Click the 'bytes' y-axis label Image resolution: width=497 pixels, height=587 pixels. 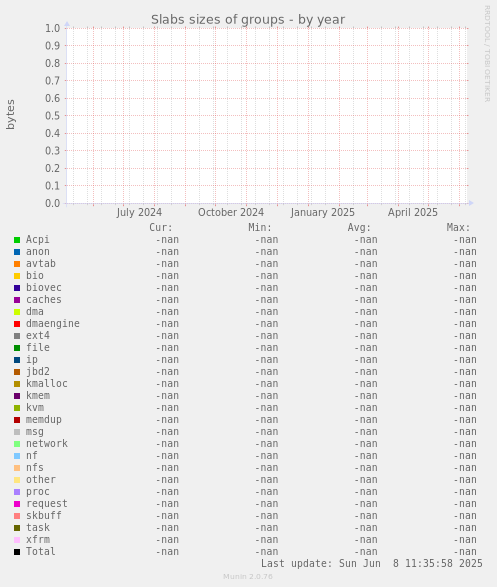tap(10, 115)
